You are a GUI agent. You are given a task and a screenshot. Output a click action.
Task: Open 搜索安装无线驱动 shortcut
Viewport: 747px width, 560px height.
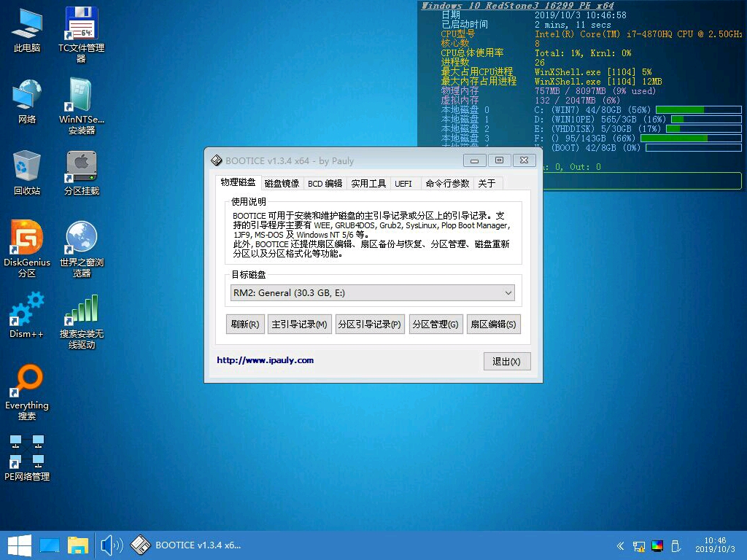pos(81,322)
